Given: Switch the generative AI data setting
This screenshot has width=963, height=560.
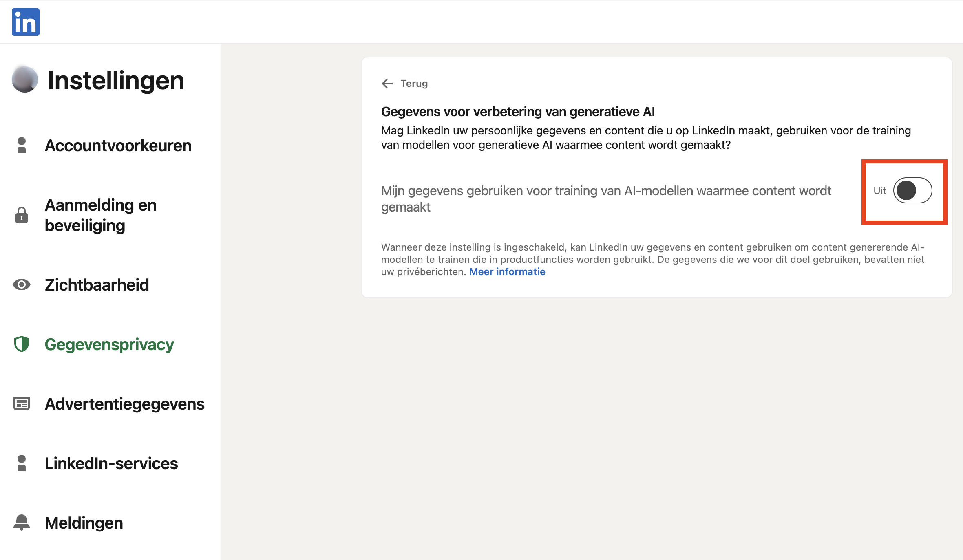Looking at the screenshot, I should tap(913, 190).
